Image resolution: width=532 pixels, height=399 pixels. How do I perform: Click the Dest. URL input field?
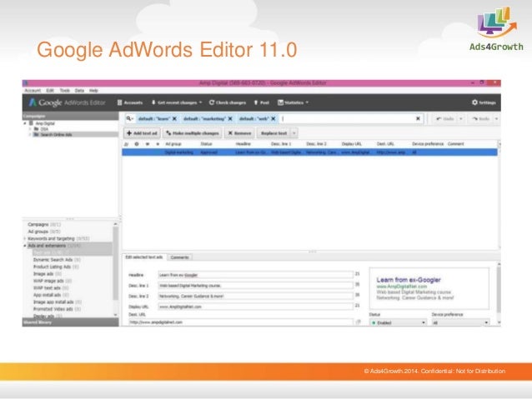coord(241,322)
